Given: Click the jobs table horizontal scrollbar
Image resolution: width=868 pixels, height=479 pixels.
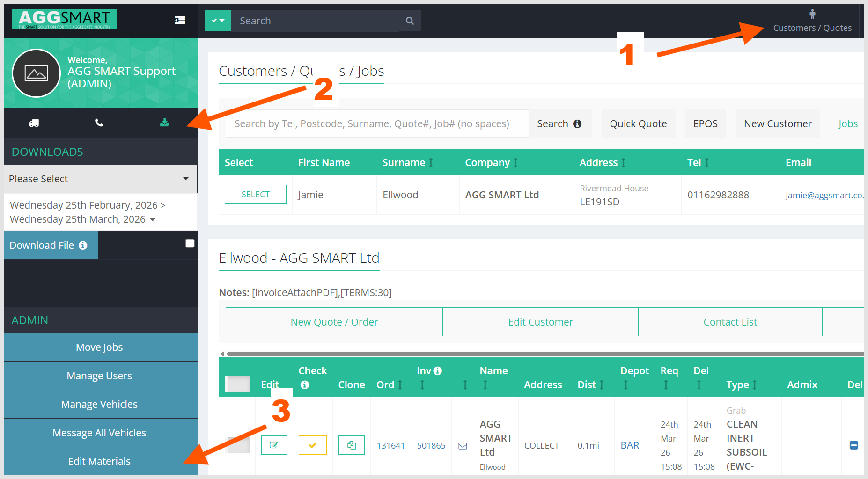Looking at the screenshot, I should click(x=545, y=354).
